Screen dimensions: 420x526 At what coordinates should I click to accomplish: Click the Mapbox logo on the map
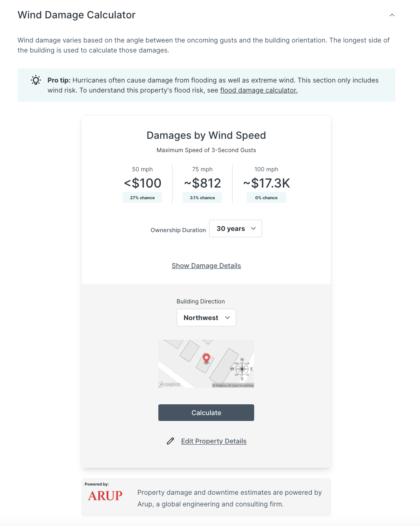tap(170, 384)
